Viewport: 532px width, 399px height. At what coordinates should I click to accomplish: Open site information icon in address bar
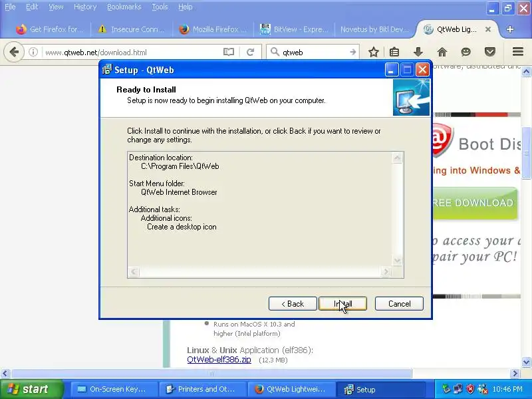(x=33, y=52)
